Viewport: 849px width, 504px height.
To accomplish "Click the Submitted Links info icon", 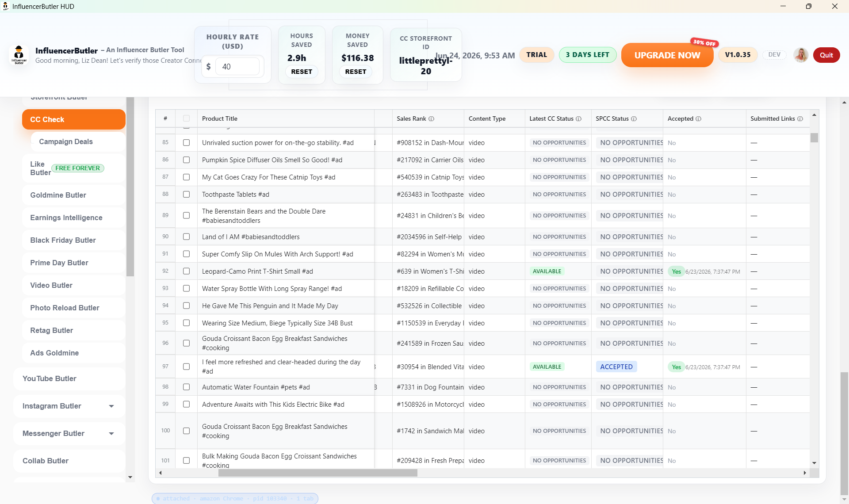I will tap(800, 119).
